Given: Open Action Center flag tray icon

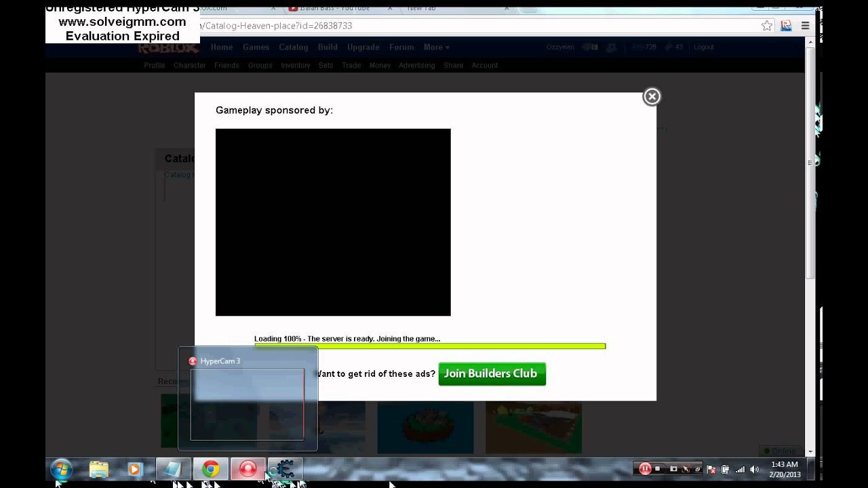Looking at the screenshot, I should click(711, 469).
